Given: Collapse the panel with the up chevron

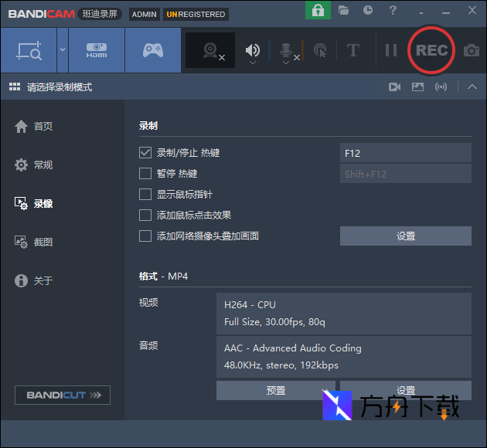Looking at the screenshot, I should coord(472,87).
